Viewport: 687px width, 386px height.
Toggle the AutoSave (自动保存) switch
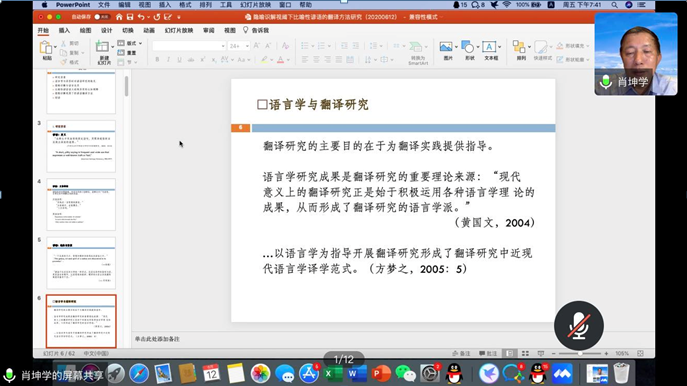(x=102, y=17)
